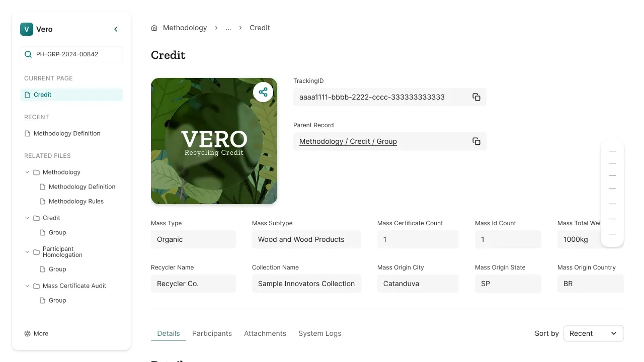Click the Methodology folder icon
Image resolution: width=644 pixels, height=362 pixels.
pos(36,172)
